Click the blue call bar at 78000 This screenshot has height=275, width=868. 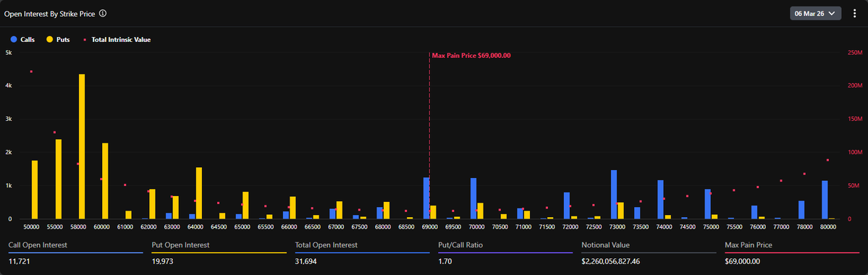801,210
